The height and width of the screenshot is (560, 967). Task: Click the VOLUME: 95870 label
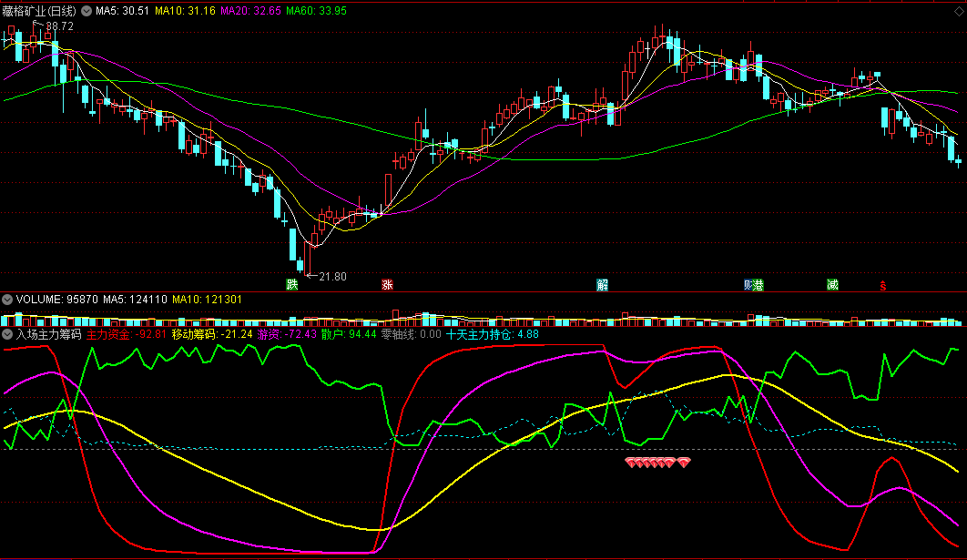(x=56, y=300)
